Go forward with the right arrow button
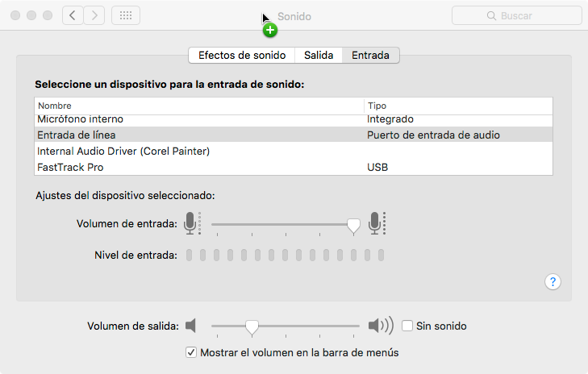Screen dimensions: 588x374 coord(94,15)
